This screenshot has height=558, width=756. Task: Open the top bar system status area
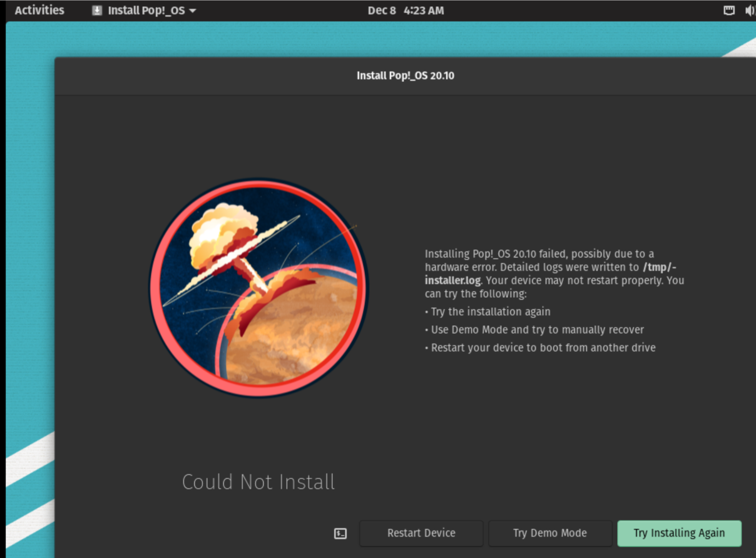pos(738,10)
